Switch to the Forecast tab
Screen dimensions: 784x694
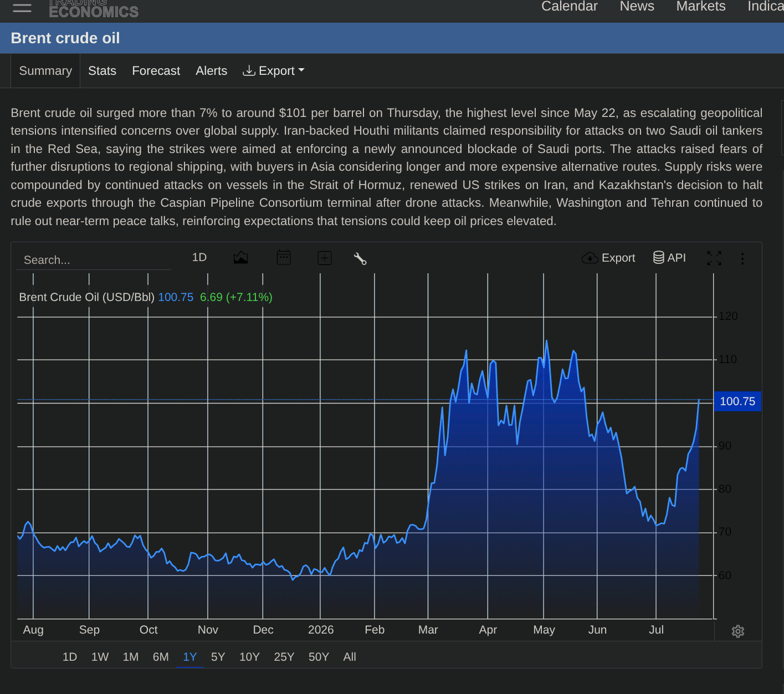[x=156, y=71]
